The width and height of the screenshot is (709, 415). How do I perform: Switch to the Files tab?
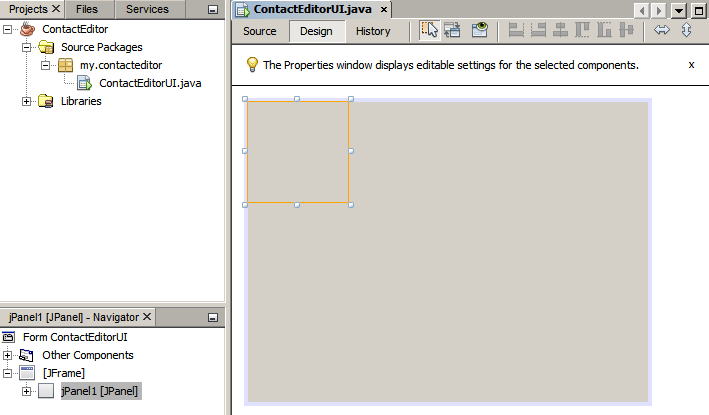pyautogui.click(x=87, y=9)
